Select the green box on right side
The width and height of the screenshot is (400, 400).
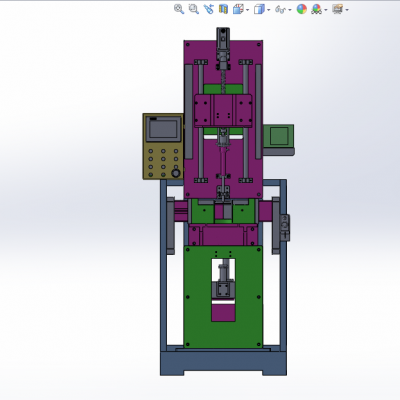tap(279, 136)
